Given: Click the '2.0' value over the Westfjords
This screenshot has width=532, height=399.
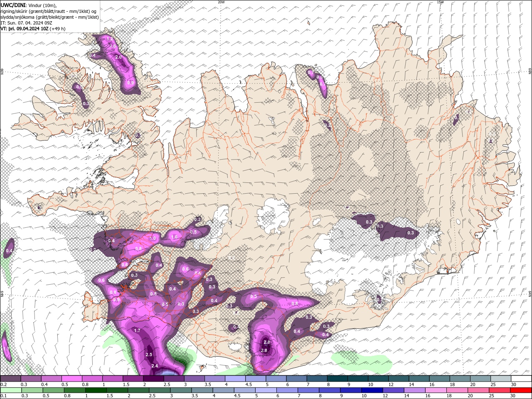Looking at the screenshot, I should point(118,57).
